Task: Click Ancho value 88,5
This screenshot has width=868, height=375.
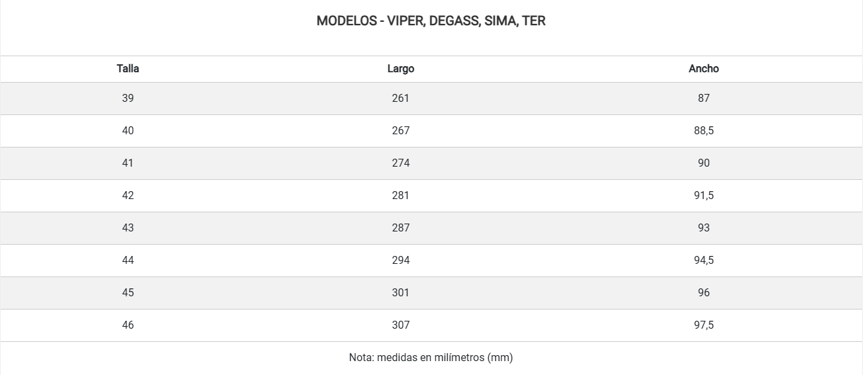Action: coord(703,130)
